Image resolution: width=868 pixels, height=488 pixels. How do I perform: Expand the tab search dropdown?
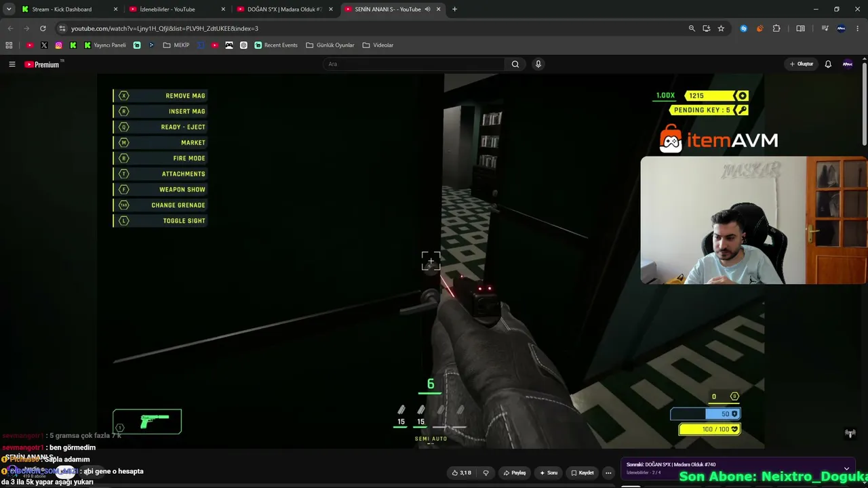click(x=9, y=9)
